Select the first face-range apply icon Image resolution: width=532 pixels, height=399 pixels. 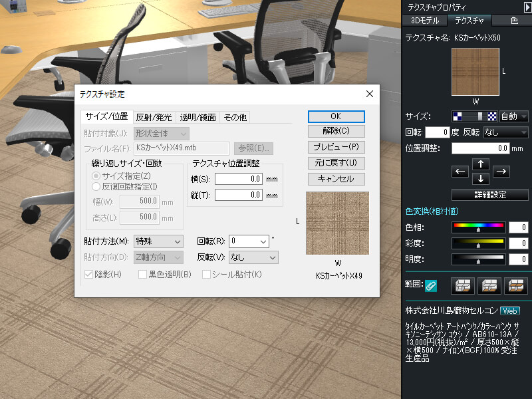coord(462,286)
